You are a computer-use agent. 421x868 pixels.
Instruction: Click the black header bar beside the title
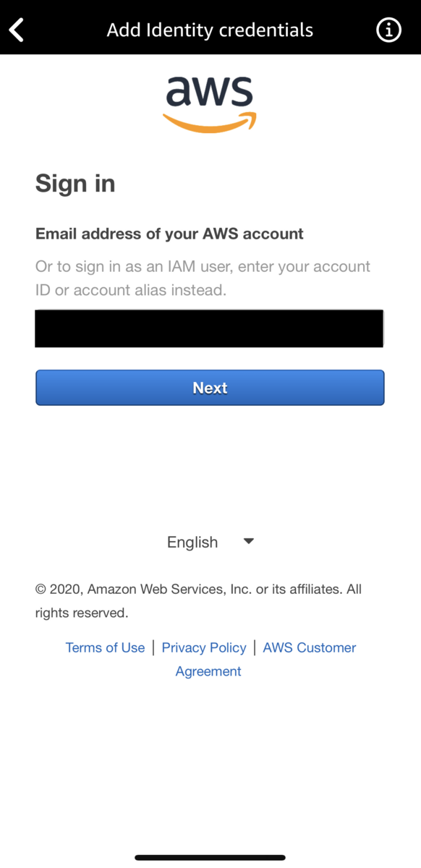click(x=347, y=30)
